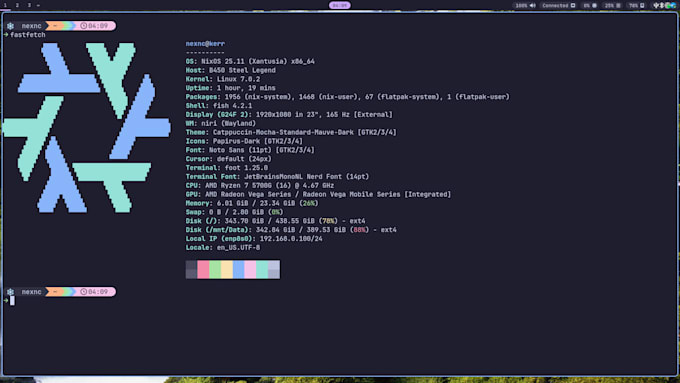Click the 'nexnc' username in the first prompt

[x=32, y=26]
